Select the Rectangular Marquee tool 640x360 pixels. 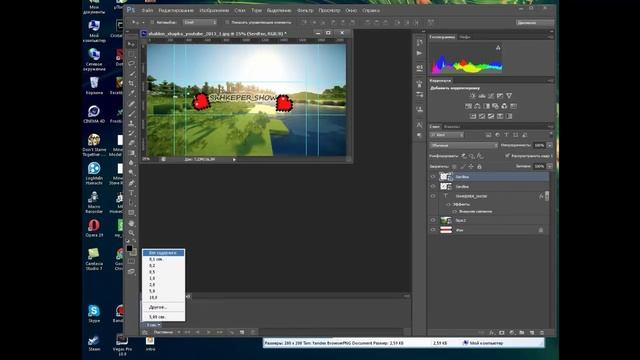coord(131,53)
